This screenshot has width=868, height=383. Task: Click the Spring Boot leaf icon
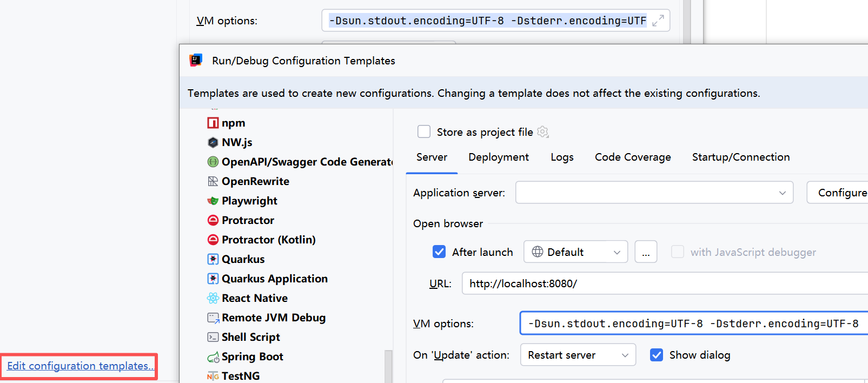[213, 357]
